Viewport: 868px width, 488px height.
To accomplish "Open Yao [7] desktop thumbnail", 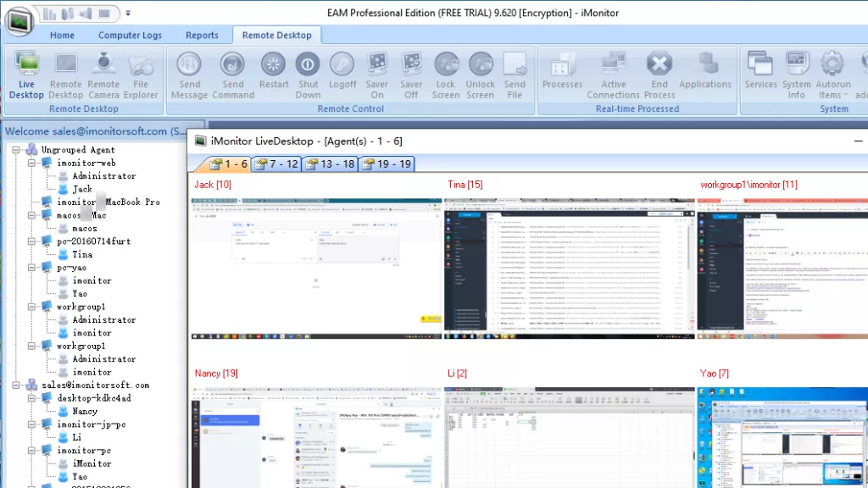I will tap(782, 438).
